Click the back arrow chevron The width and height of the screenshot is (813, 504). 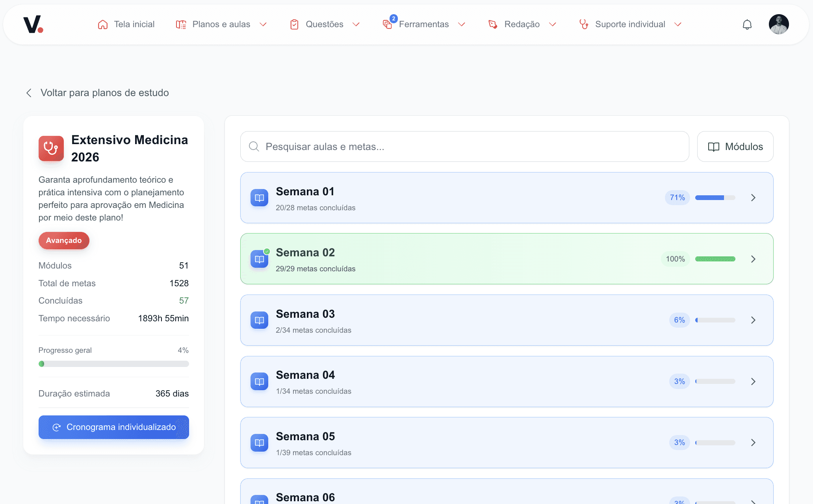[x=29, y=93]
